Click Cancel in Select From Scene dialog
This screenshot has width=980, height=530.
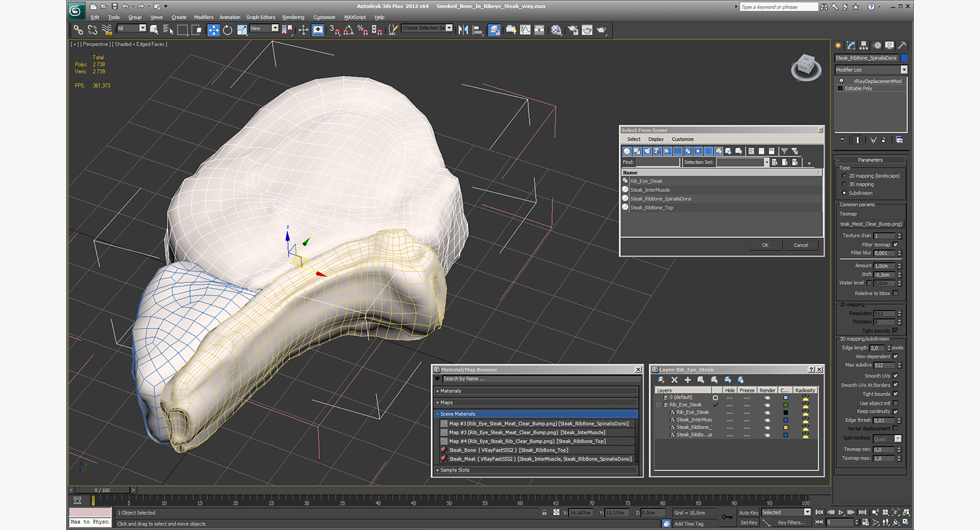(801, 245)
